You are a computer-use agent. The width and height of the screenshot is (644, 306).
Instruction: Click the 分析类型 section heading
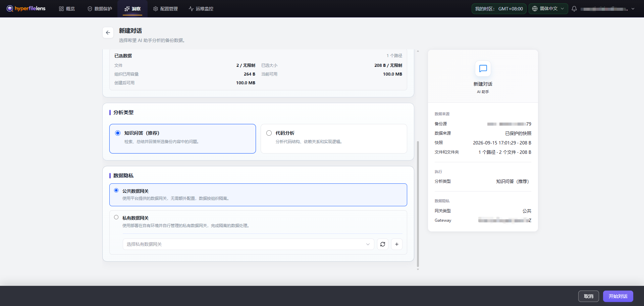(x=123, y=113)
